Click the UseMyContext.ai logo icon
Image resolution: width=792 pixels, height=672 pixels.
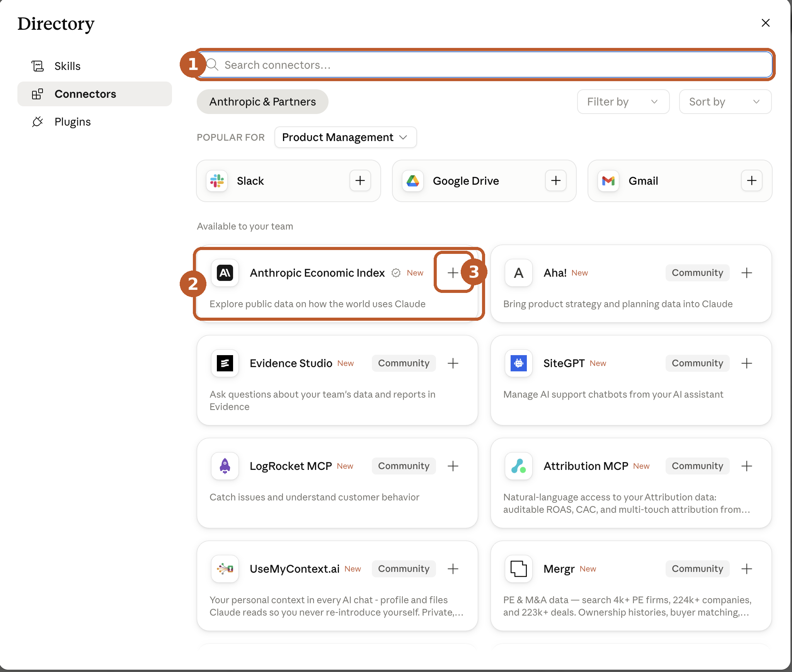[225, 569]
